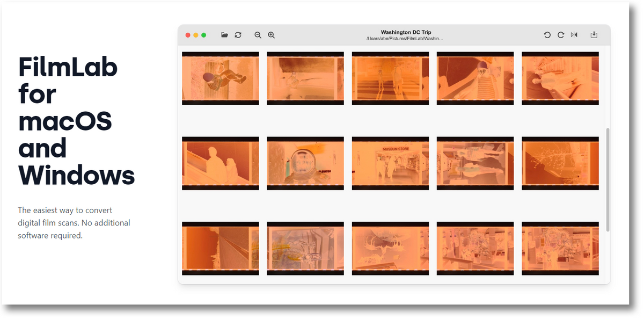The image size is (644, 319).
Task: Flip the image horizontally
Action: coord(574,34)
